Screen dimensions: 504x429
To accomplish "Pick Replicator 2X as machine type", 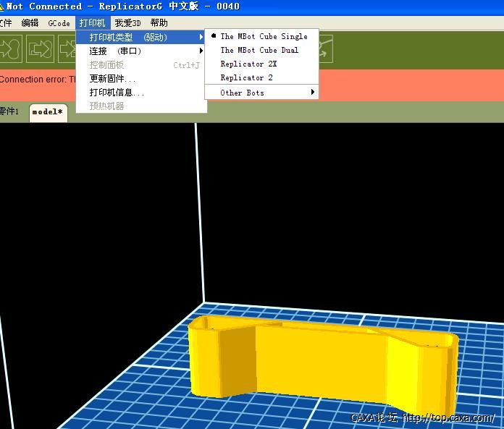I will (248, 64).
